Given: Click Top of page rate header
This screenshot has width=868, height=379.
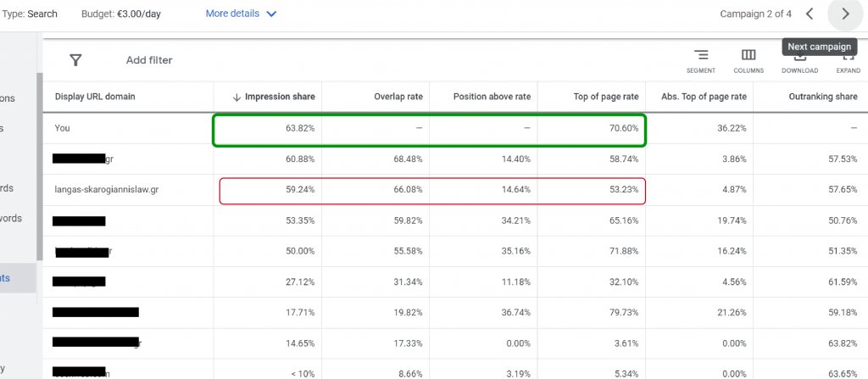Looking at the screenshot, I should point(606,97).
